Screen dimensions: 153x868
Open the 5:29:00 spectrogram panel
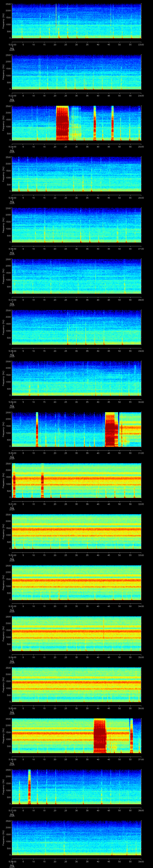(x=76, y=378)
